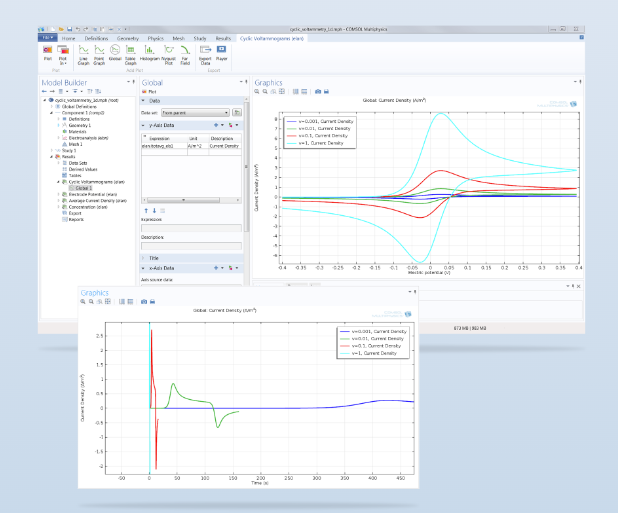This screenshot has height=513, width=618.
Task: Click the New file icon in quick access toolbar
Action: (x=53, y=29)
